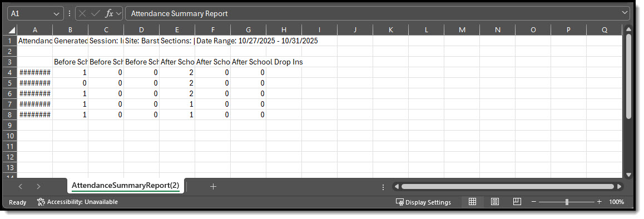The height and width of the screenshot is (219, 644).
Task: Click cell 'Site: Barst' in row 1
Action: point(141,41)
